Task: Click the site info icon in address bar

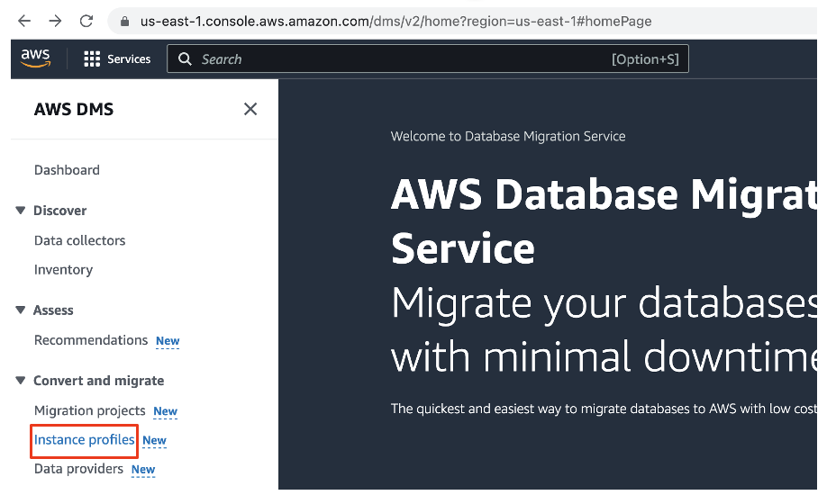Action: click(124, 21)
